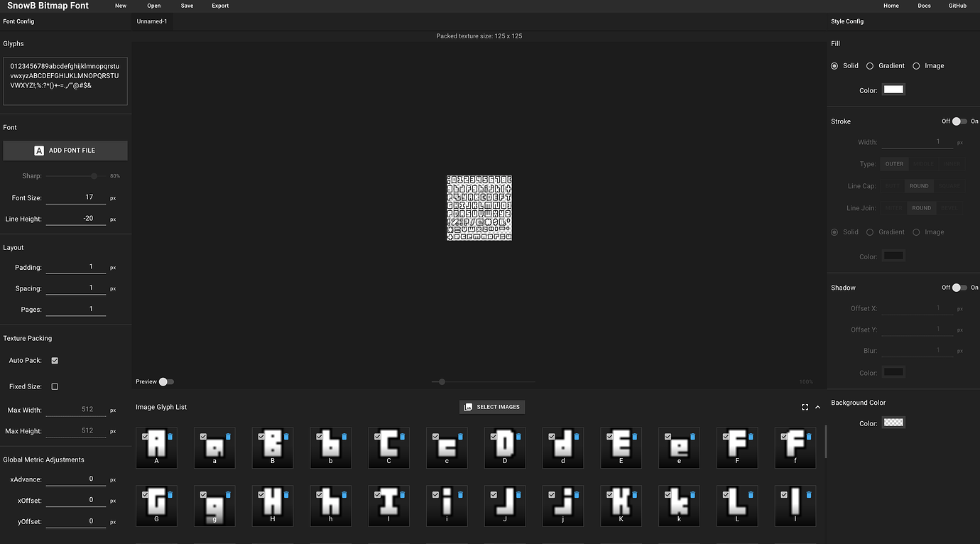Open the Background Color swatch picker

pyautogui.click(x=893, y=422)
